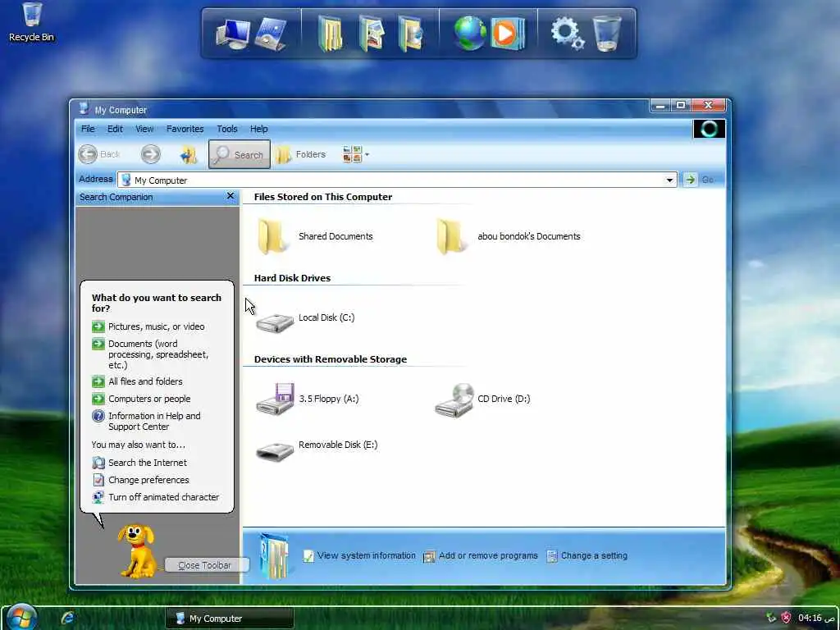Minimize the My Computer window
Image resolution: width=840 pixels, height=630 pixels.
pyautogui.click(x=660, y=106)
